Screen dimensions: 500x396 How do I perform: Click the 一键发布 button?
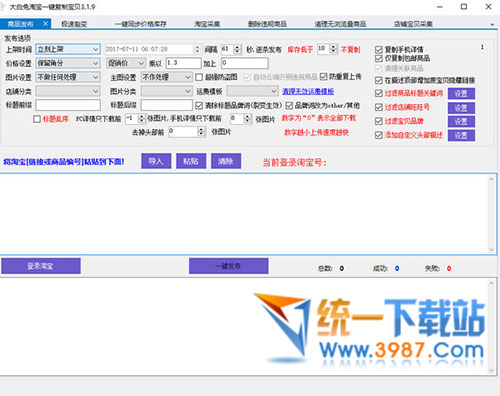229,266
